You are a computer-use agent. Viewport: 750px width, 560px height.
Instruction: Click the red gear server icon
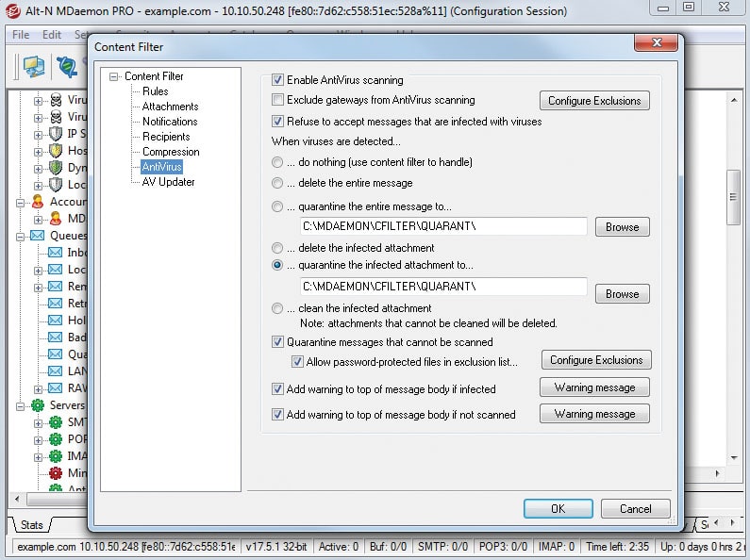56,473
